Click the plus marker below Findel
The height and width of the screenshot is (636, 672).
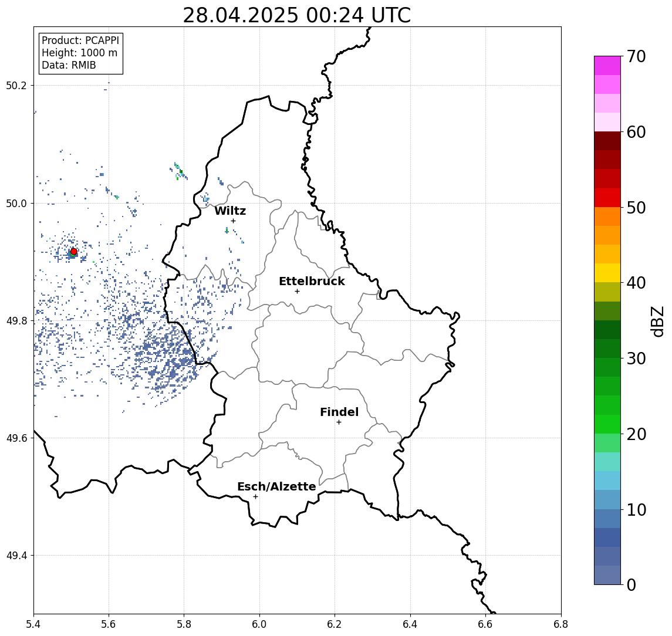pyautogui.click(x=339, y=422)
